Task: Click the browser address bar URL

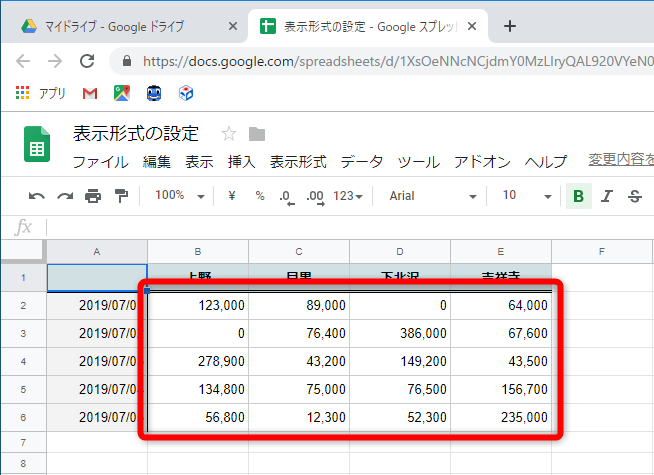Action: [398, 62]
